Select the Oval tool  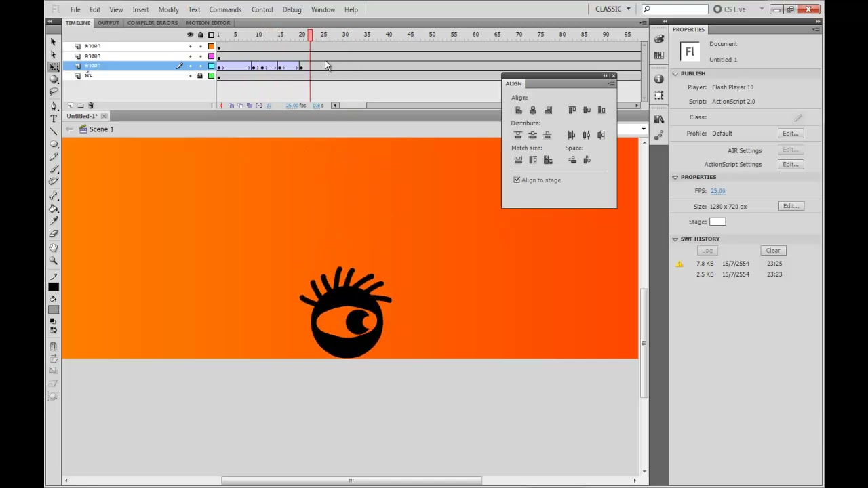(54, 144)
